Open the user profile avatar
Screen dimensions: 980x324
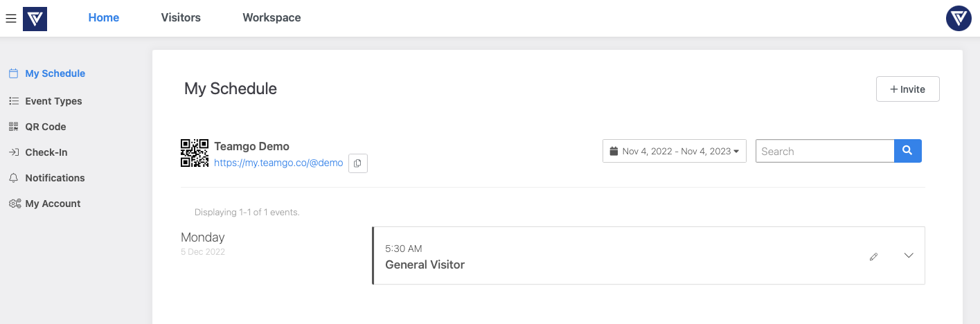pyautogui.click(x=959, y=18)
